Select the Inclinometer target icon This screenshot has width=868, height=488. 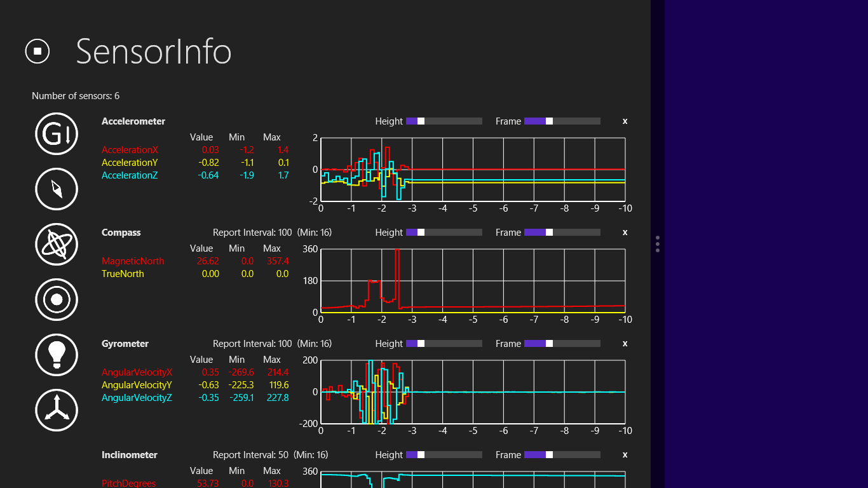click(57, 299)
